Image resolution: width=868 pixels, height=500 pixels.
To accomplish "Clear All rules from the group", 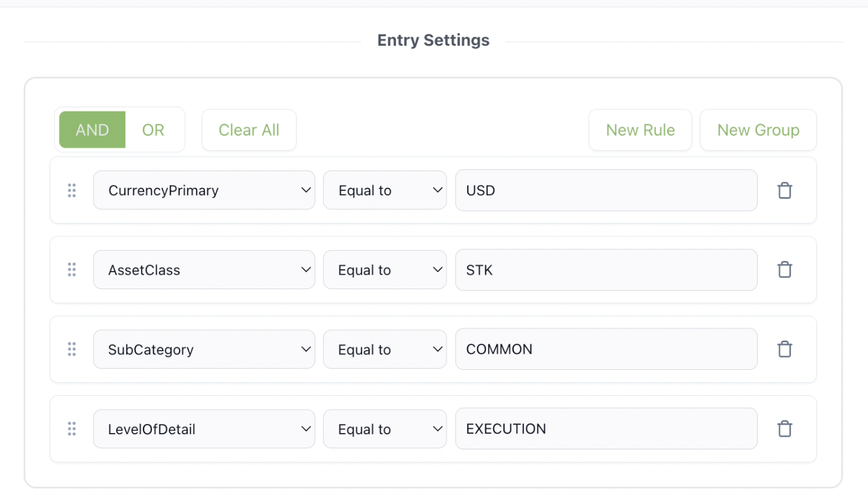I will [x=249, y=130].
